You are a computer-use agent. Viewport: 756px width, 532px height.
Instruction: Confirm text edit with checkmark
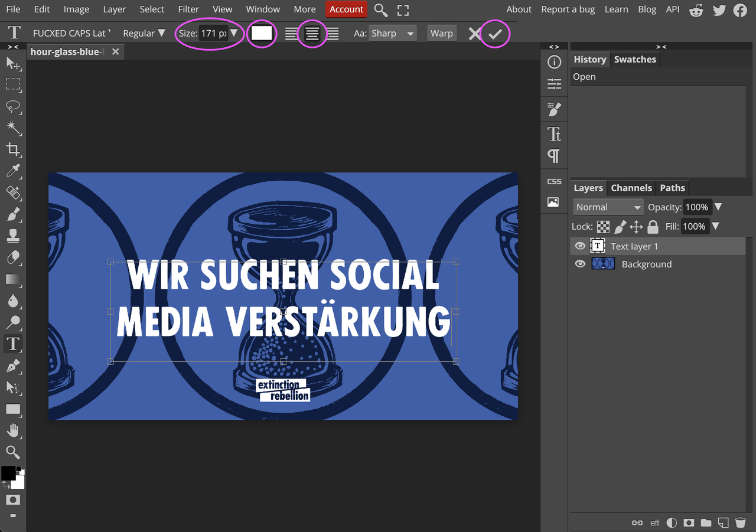pos(495,34)
